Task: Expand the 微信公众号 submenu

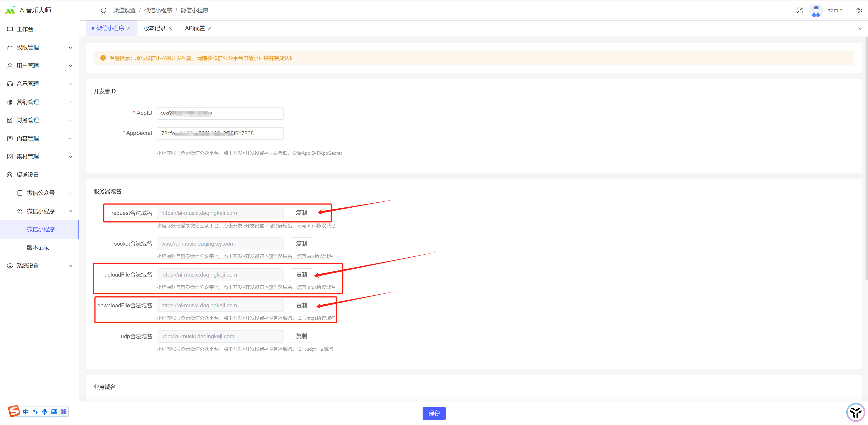Action: (x=70, y=193)
